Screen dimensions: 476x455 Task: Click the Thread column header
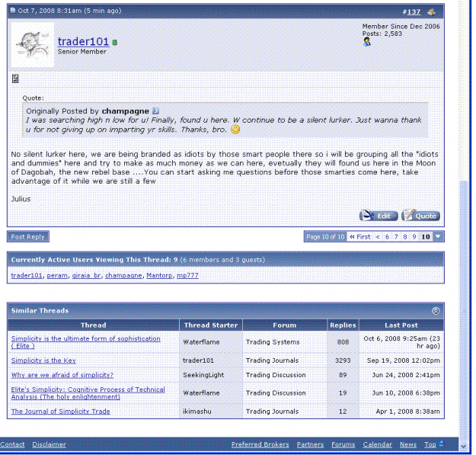coord(93,325)
